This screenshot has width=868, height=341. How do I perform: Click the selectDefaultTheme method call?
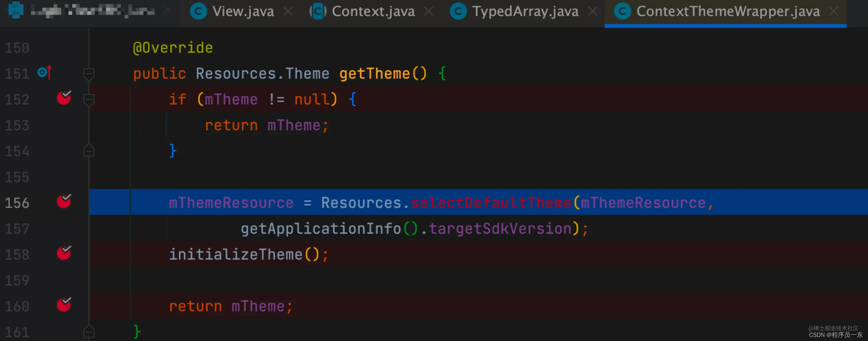[x=491, y=203]
